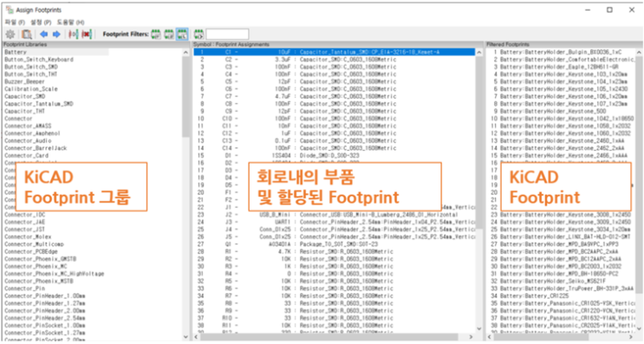Select Connector_Amphenol library

pyautogui.click(x=32, y=133)
